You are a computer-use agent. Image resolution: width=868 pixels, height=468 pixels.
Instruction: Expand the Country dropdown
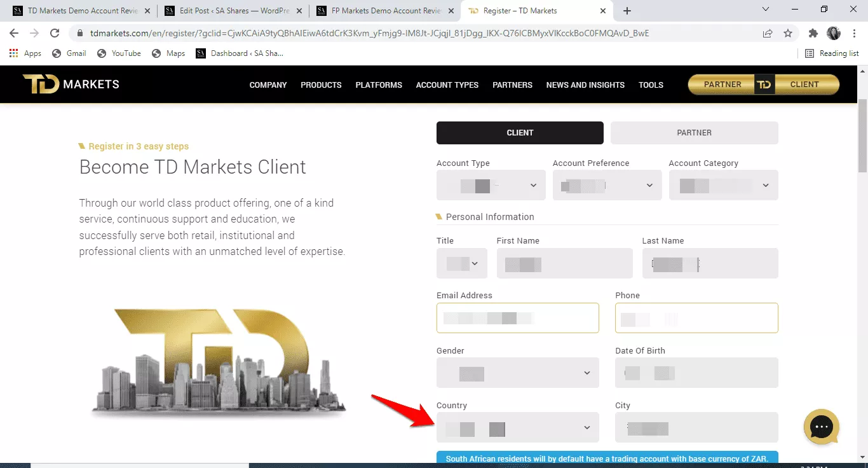(518, 427)
